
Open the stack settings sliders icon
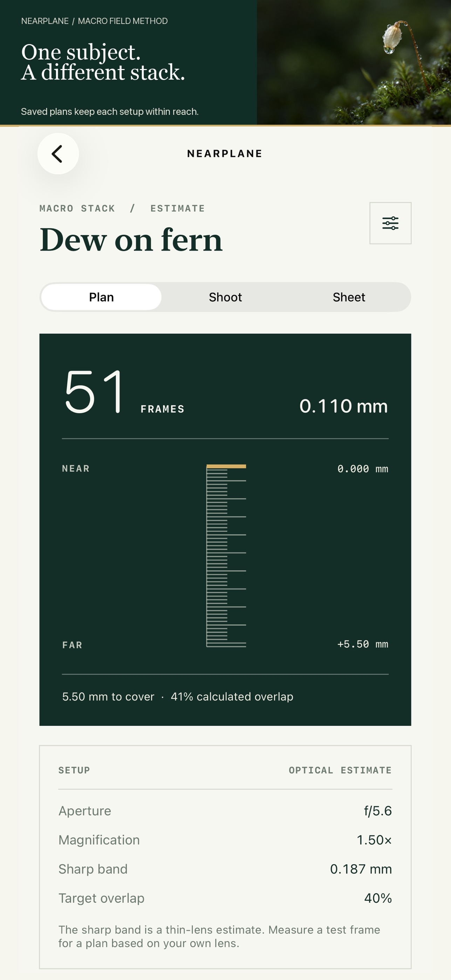(x=390, y=223)
